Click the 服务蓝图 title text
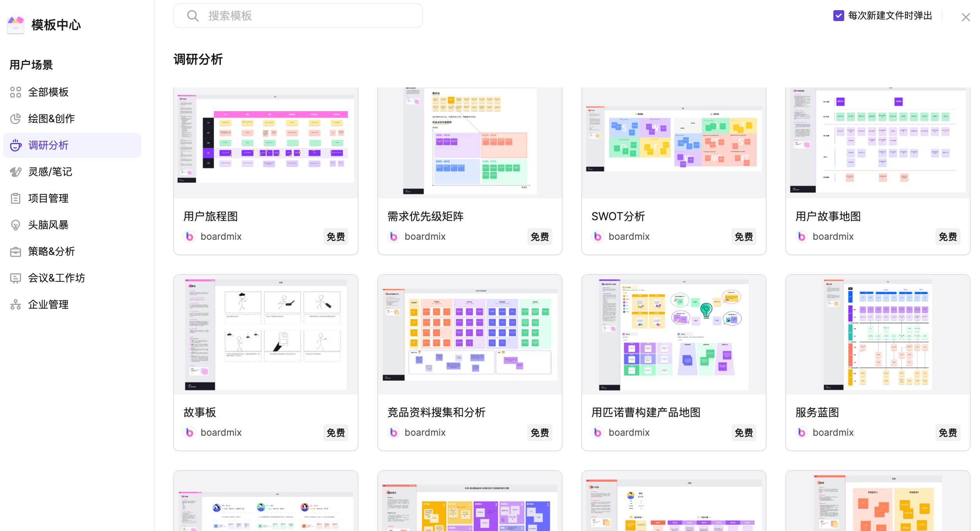This screenshot has height=531, width=980. (x=817, y=412)
